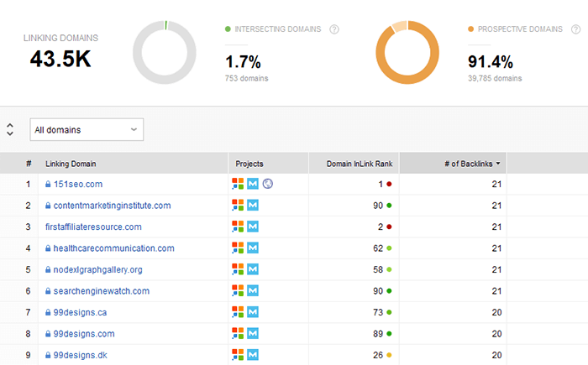
Task: Open the All domains filter dropdown
Action: [x=87, y=130]
